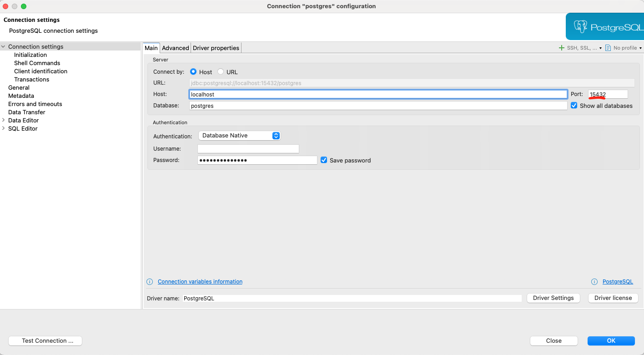Click into the Database field
Screen dimensions: 644x355
point(378,106)
